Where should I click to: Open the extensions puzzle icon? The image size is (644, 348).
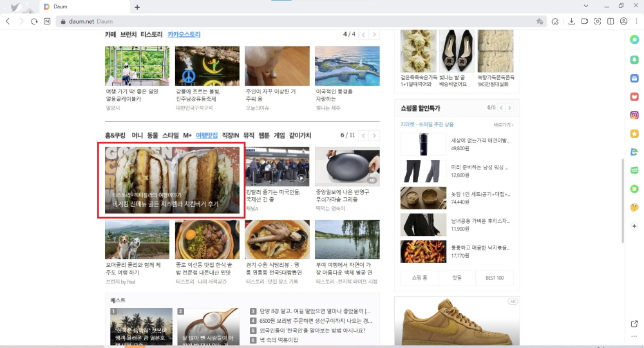point(555,21)
